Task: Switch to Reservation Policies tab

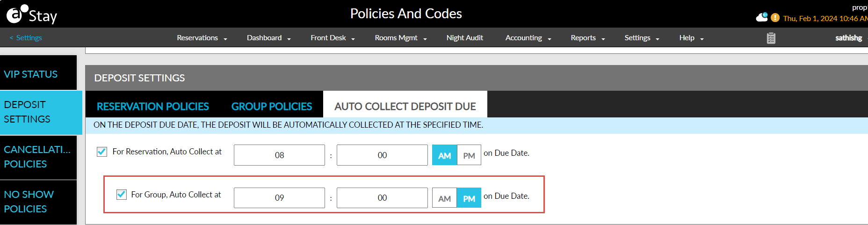Action: tap(152, 106)
